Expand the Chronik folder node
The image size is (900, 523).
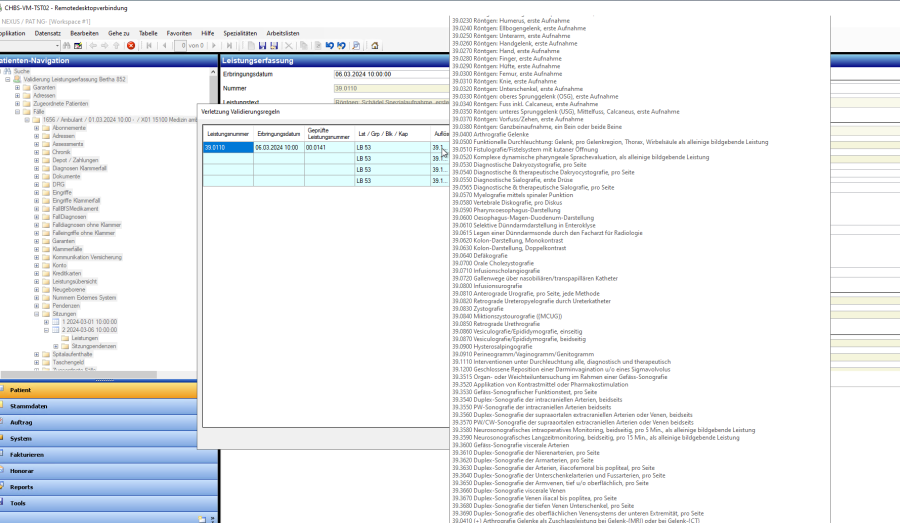(36, 152)
